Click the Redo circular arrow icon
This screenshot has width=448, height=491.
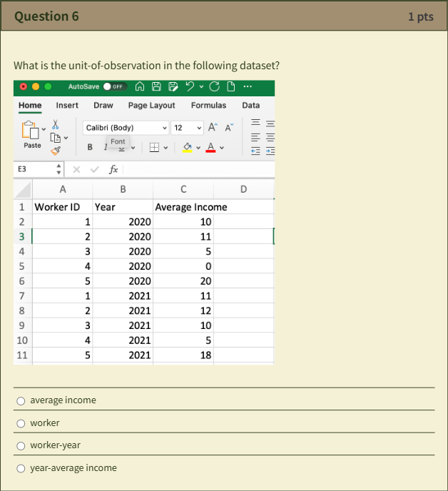point(215,86)
